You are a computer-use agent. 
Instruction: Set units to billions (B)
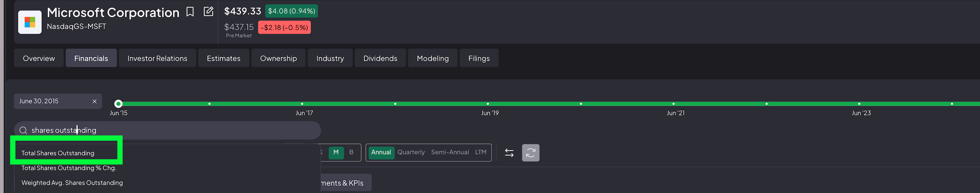[x=351, y=152]
